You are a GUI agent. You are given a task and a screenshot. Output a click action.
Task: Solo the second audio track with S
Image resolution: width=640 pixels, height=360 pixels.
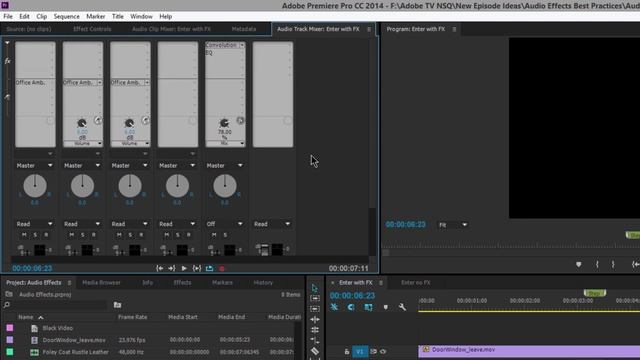(x=83, y=235)
